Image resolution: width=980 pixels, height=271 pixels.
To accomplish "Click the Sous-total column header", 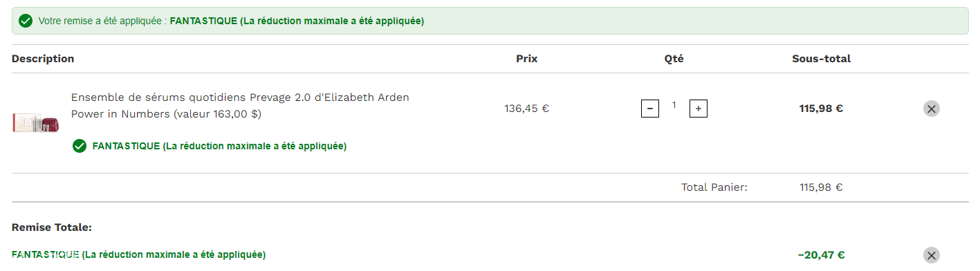I will pos(822,59).
